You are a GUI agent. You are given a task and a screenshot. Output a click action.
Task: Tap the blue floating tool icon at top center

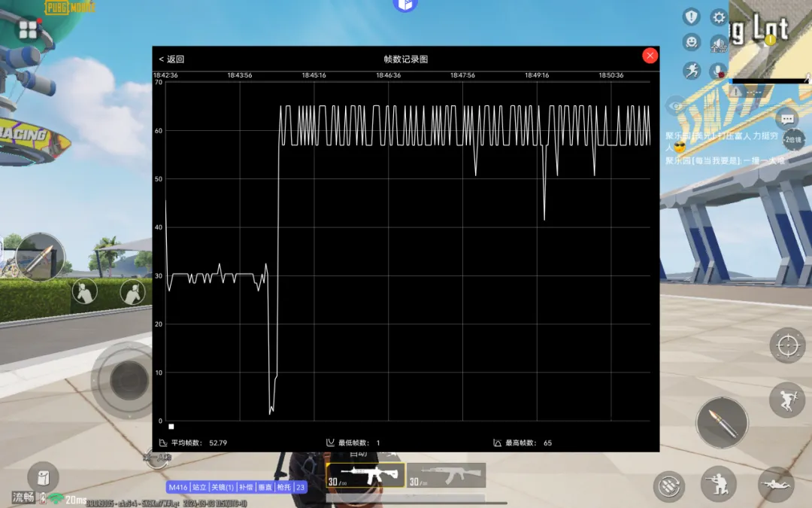click(405, 5)
